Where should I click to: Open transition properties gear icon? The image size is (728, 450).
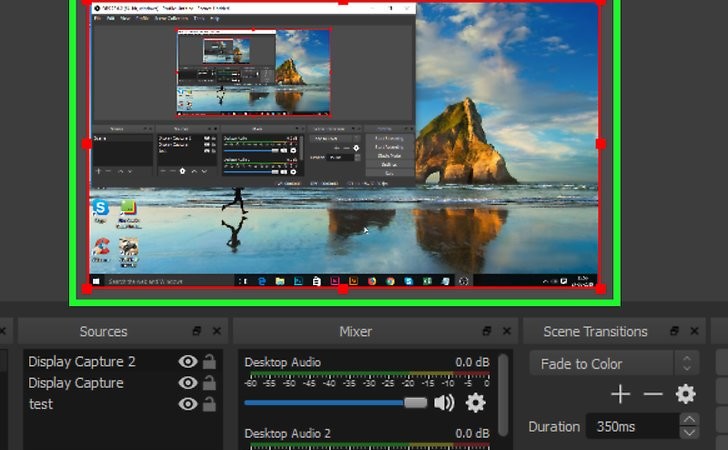click(686, 394)
